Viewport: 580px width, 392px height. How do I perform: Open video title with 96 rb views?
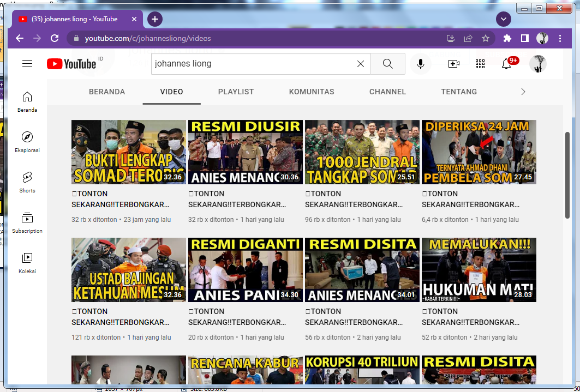pyautogui.click(x=354, y=199)
